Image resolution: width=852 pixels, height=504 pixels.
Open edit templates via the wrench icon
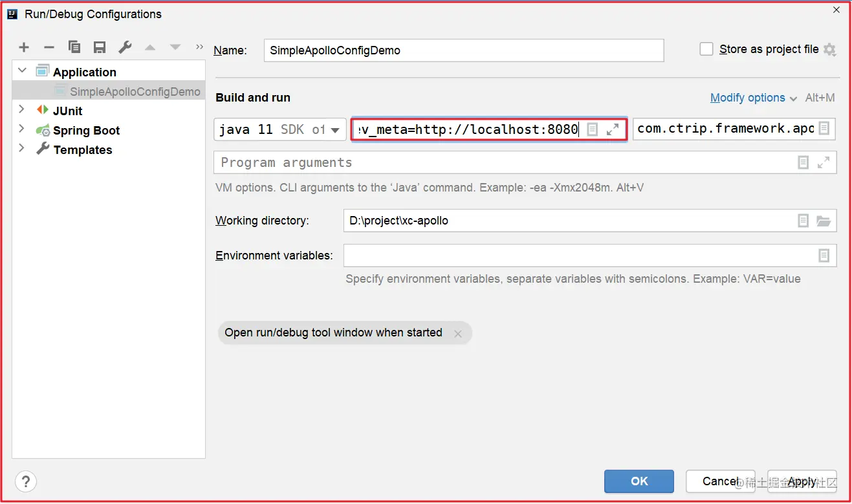pos(125,47)
